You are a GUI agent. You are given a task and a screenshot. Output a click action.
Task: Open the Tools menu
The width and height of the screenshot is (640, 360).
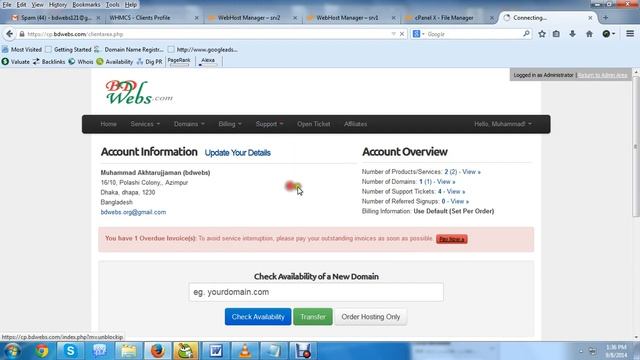point(112,5)
